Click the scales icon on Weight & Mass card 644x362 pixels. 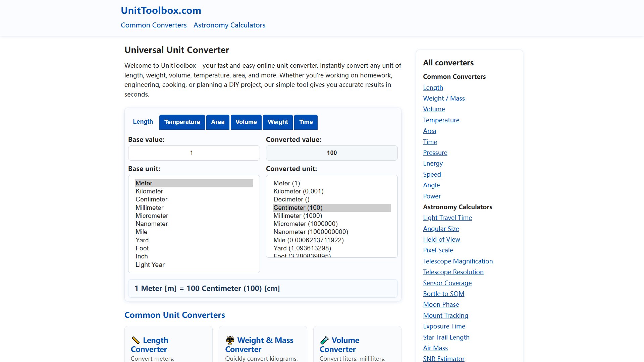tap(230, 340)
